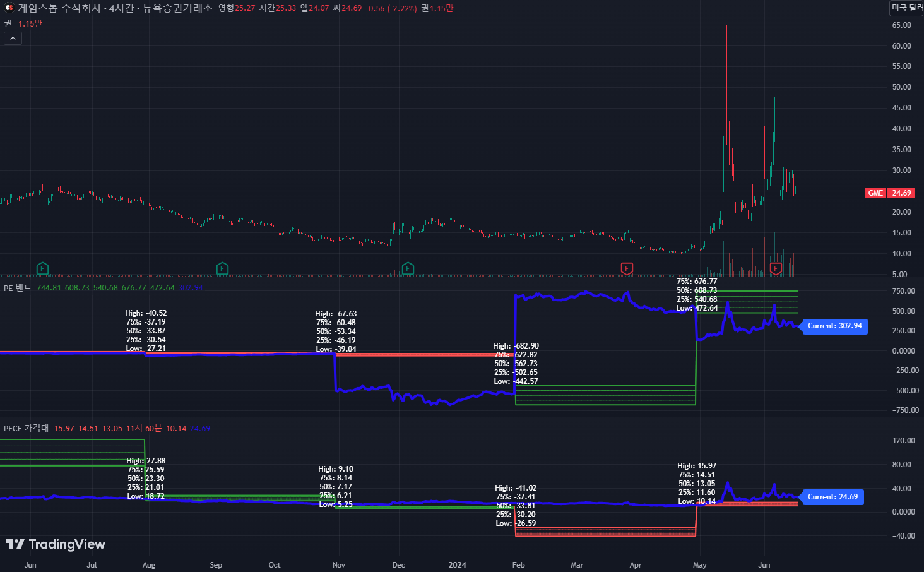924x572 pixels.
Task: Click the High: 15.97 label text
Action: point(697,466)
